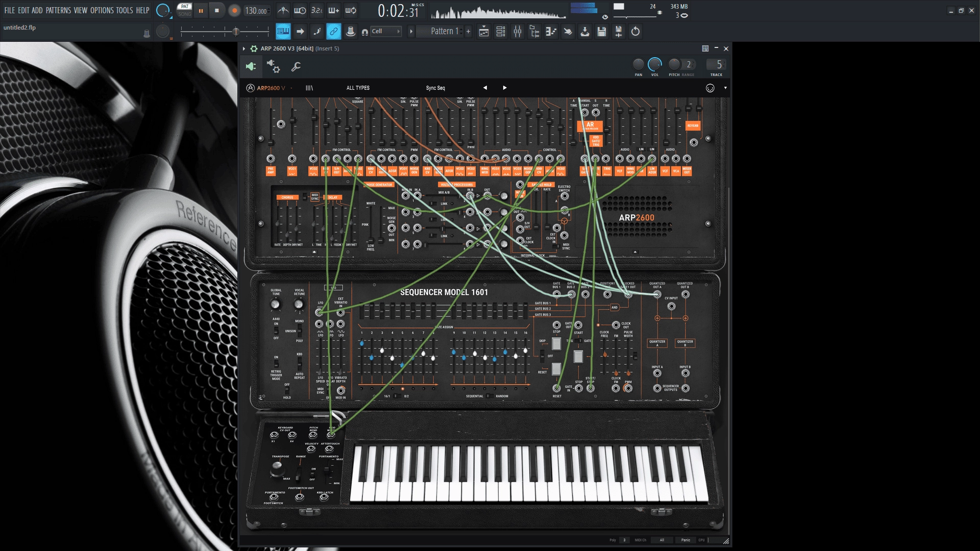Image resolution: width=980 pixels, height=551 pixels.
Task: Click the save project floppy icon
Action: (x=602, y=32)
